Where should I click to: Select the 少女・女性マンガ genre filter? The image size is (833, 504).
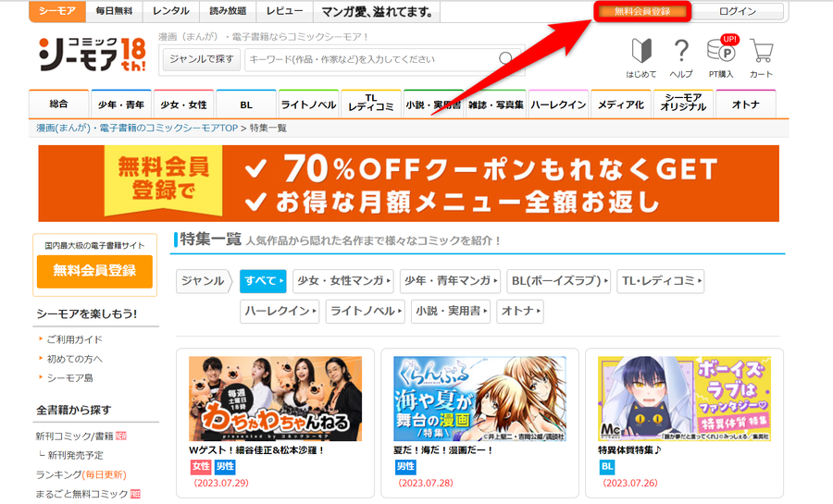343,280
